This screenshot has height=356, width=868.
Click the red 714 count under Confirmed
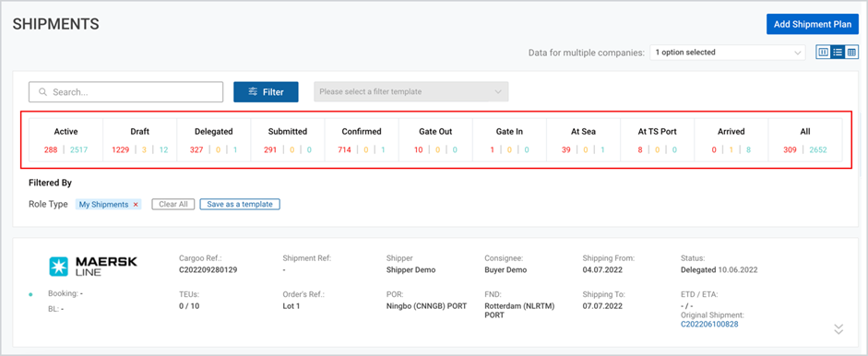344,149
